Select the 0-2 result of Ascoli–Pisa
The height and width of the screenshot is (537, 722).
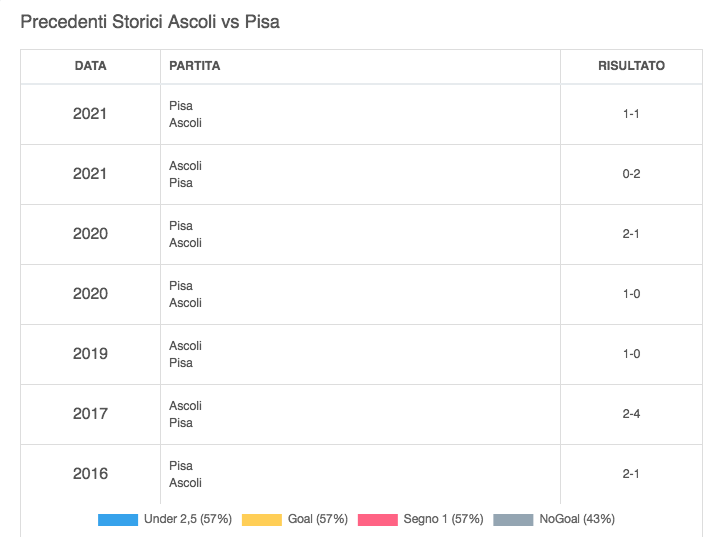point(631,174)
